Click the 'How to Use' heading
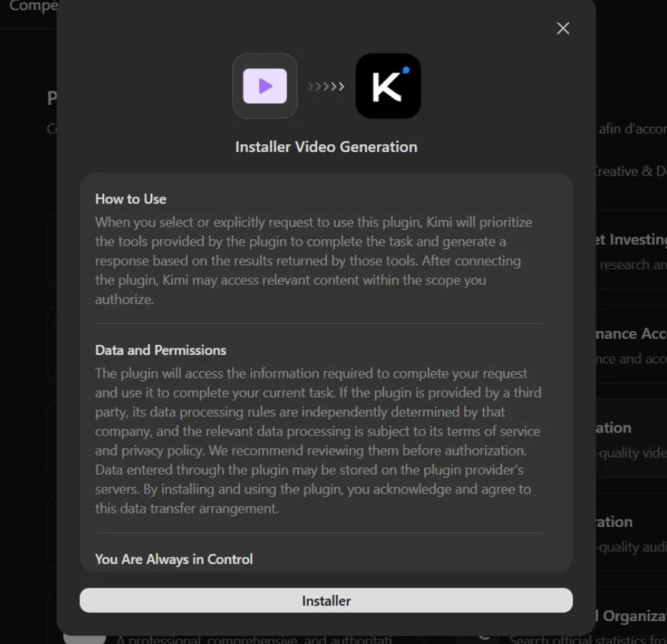Viewport: 667px width, 644px height. (x=131, y=199)
